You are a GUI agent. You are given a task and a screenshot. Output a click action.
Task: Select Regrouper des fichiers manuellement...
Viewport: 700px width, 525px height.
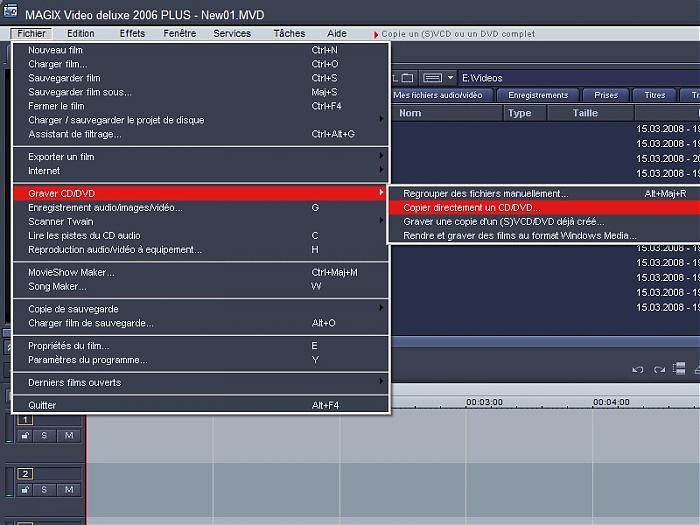coord(545,193)
